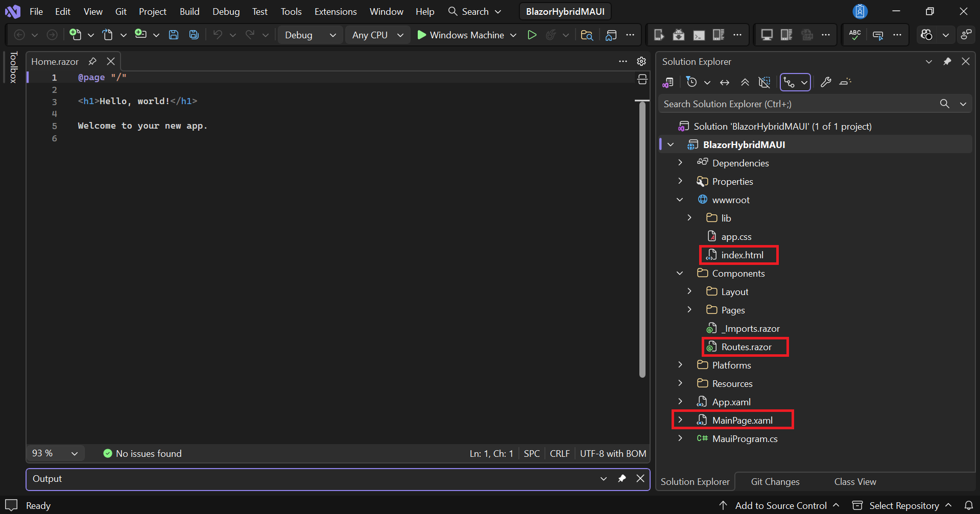
Task: Open the 93 % zoom level dropdown
Action: click(x=55, y=453)
